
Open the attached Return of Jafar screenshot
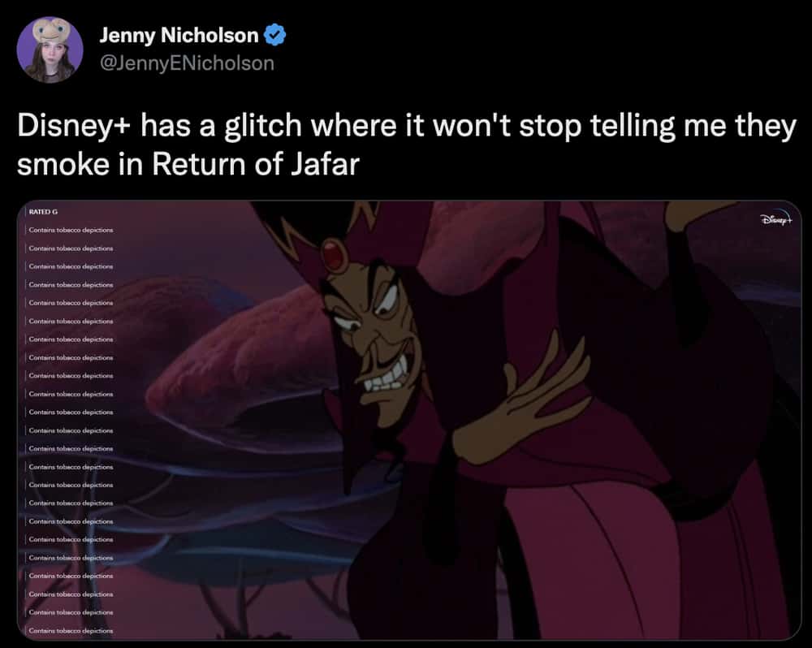[x=409, y=420]
